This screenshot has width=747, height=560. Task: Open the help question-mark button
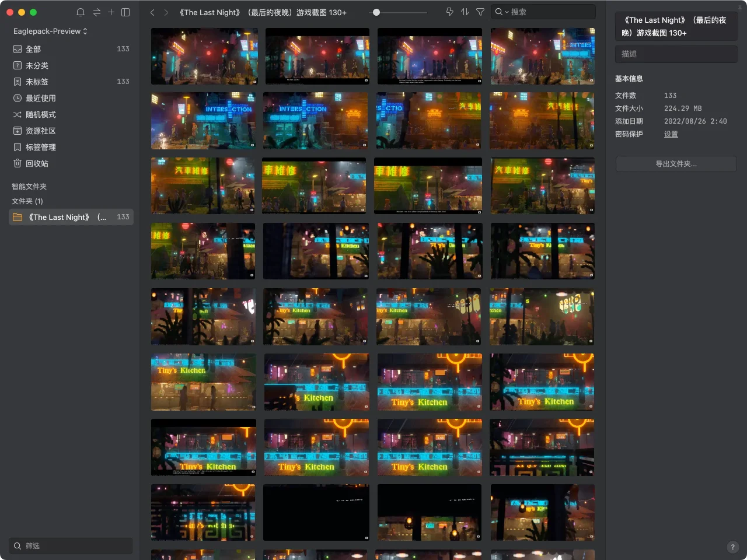[732, 547]
